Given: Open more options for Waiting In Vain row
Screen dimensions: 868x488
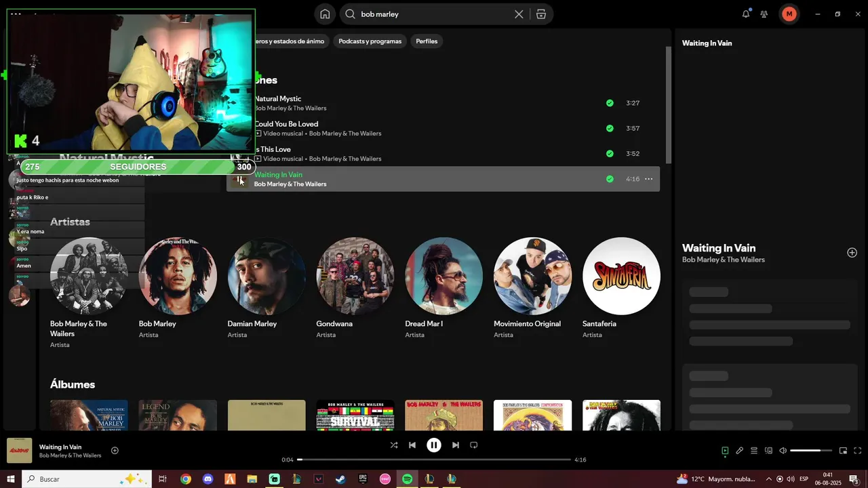Looking at the screenshot, I should 648,179.
